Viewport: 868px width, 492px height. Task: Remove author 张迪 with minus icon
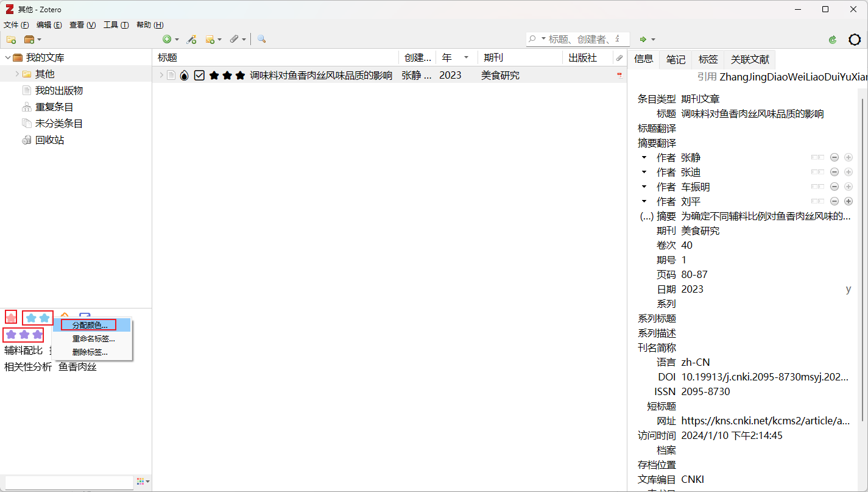click(834, 172)
